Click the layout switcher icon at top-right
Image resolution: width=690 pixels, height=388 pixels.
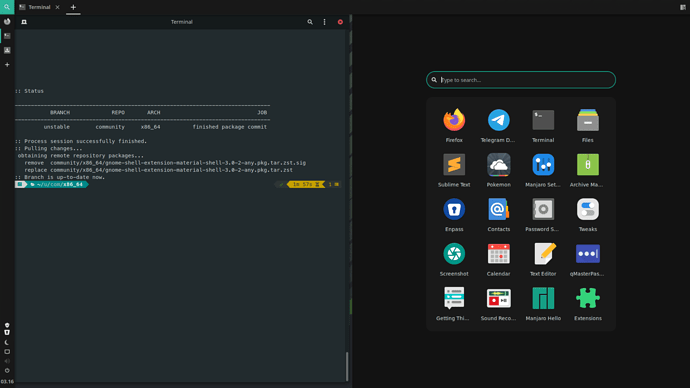[683, 7]
